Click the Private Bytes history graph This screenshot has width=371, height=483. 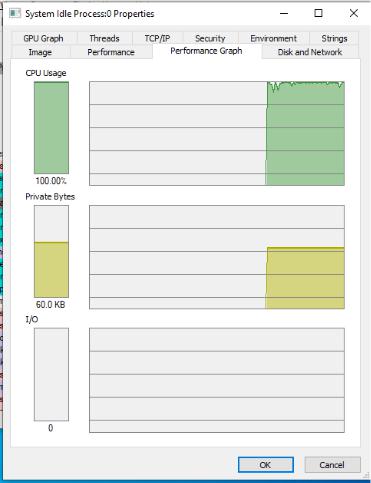click(217, 257)
